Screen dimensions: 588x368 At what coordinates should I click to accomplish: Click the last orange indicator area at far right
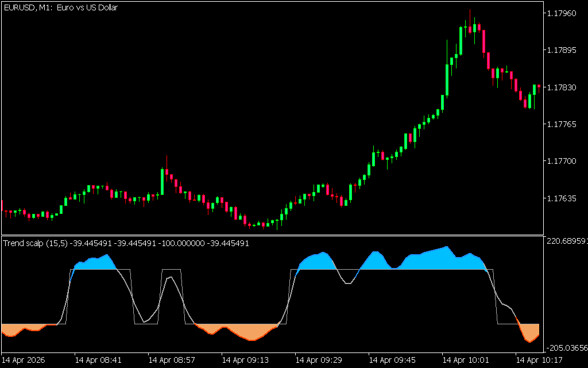pyautogui.click(x=531, y=332)
